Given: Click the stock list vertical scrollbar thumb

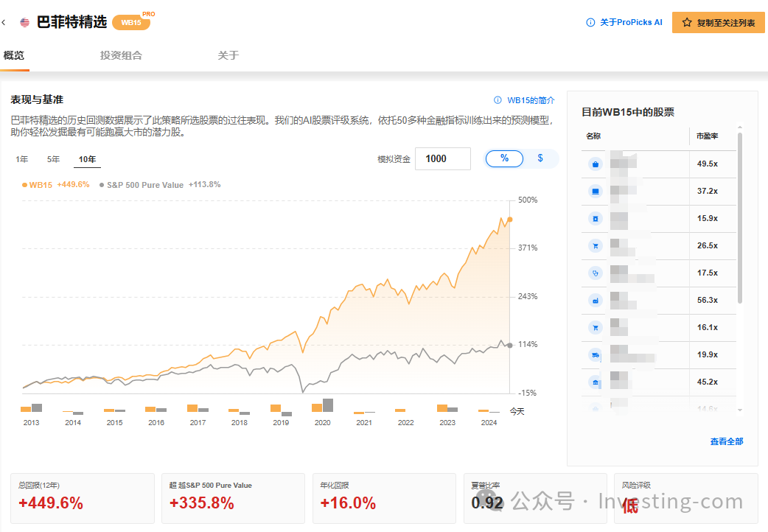Looking at the screenshot, I should pos(739,218).
